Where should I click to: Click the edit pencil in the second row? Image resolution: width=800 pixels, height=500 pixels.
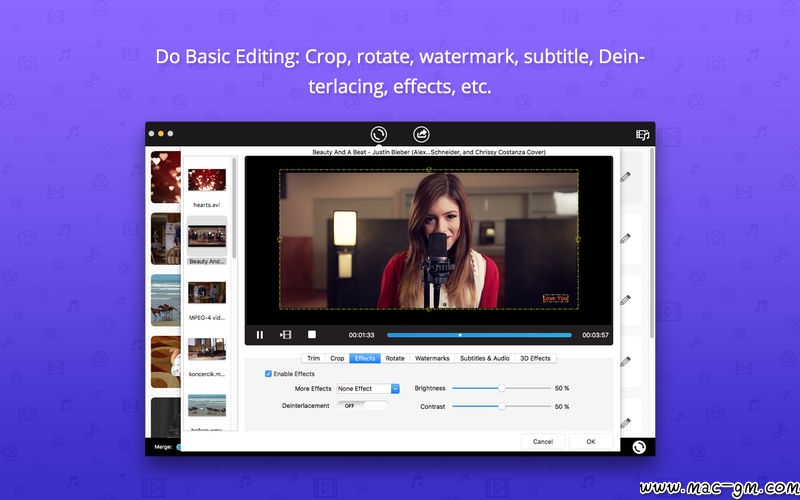pos(626,238)
